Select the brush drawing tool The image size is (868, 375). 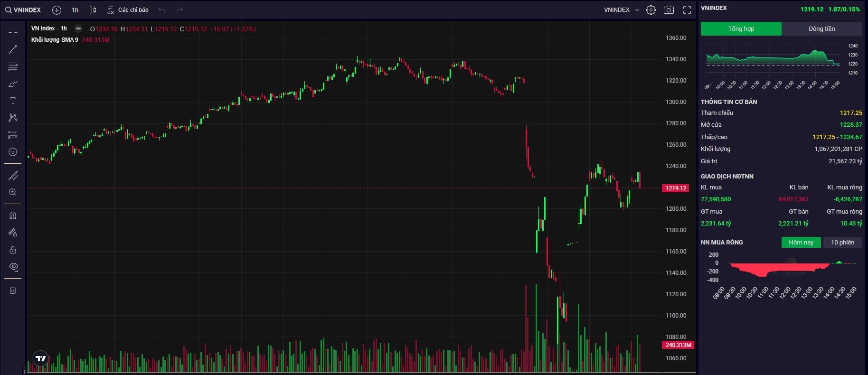click(x=13, y=84)
